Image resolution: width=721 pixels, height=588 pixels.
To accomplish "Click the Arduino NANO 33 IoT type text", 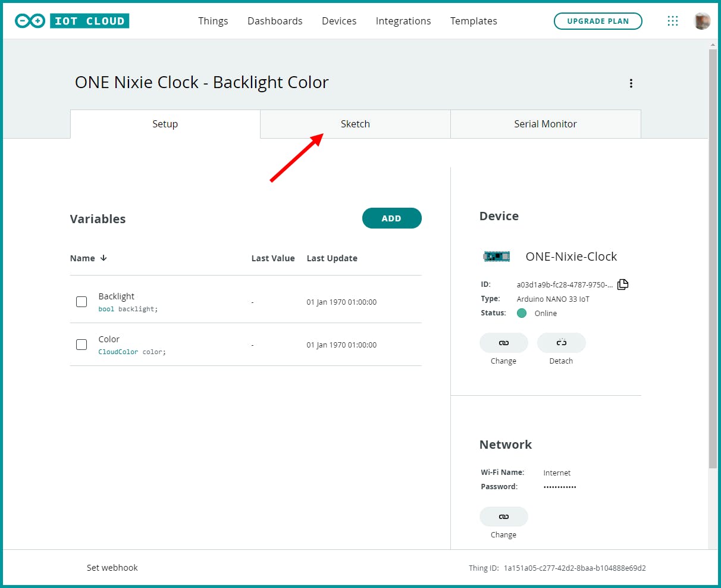I will tap(553, 299).
